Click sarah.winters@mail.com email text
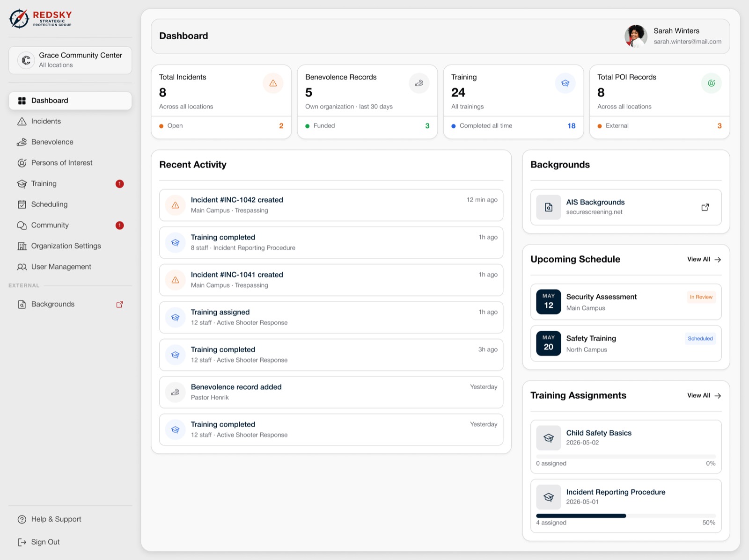Image resolution: width=749 pixels, height=560 pixels. 687,42
